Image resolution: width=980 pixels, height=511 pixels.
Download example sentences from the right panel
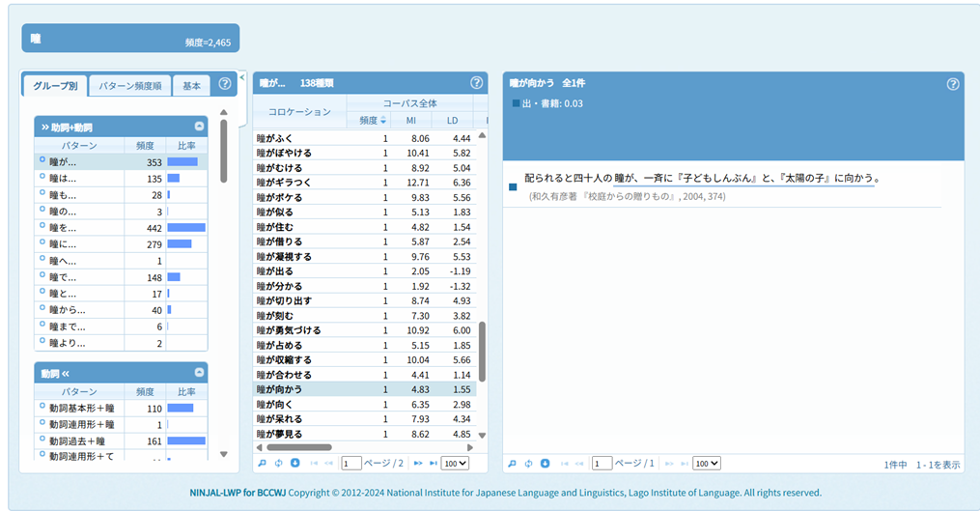(546, 464)
